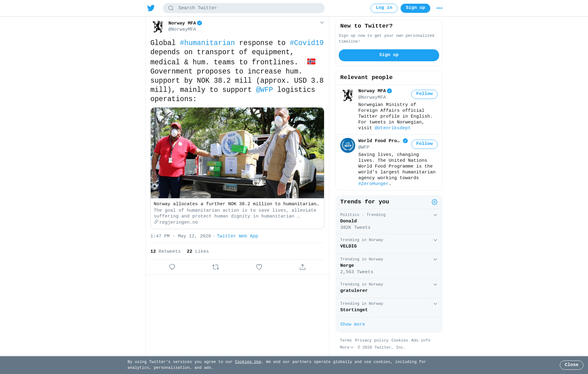Screen dimensions: 588x374
Task: Open the #Covid19 hashtag link
Action: [307, 43]
